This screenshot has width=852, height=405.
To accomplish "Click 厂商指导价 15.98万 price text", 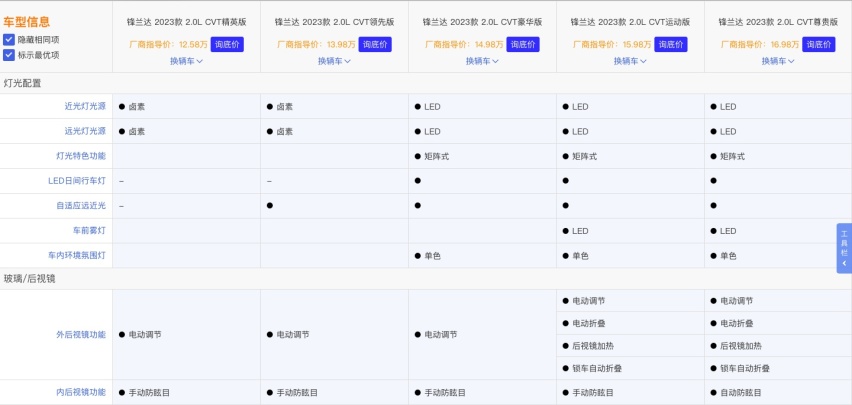I will pyautogui.click(x=612, y=45).
